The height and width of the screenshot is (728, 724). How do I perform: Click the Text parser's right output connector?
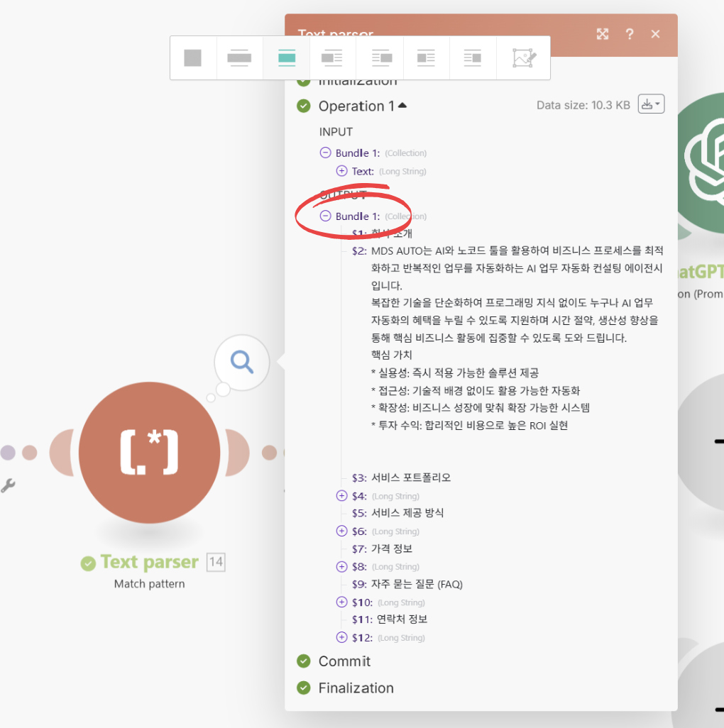(237, 453)
